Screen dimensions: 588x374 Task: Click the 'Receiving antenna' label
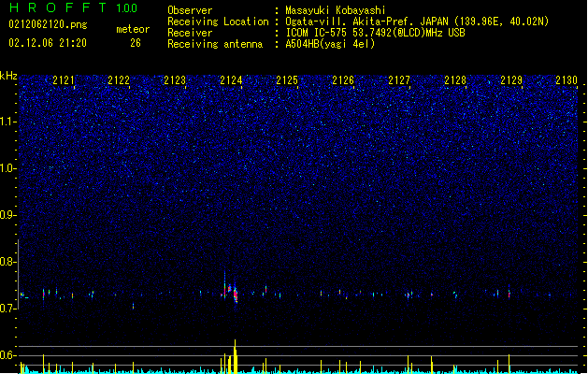[215, 44]
